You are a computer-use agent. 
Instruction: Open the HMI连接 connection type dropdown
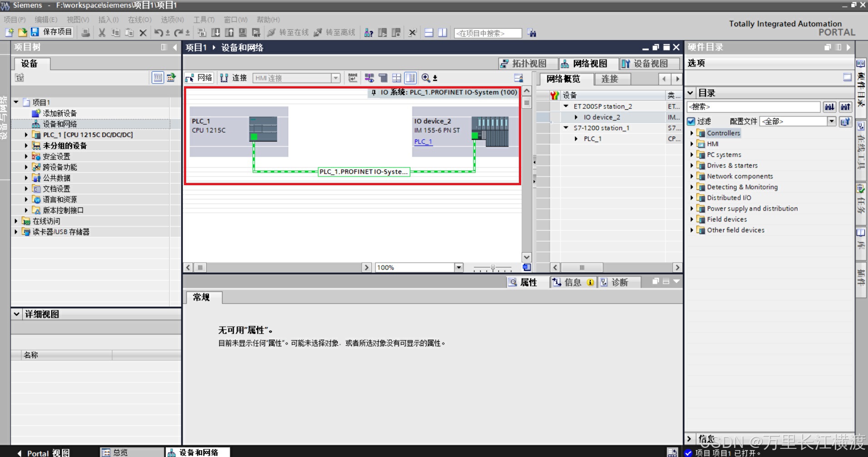coord(335,78)
